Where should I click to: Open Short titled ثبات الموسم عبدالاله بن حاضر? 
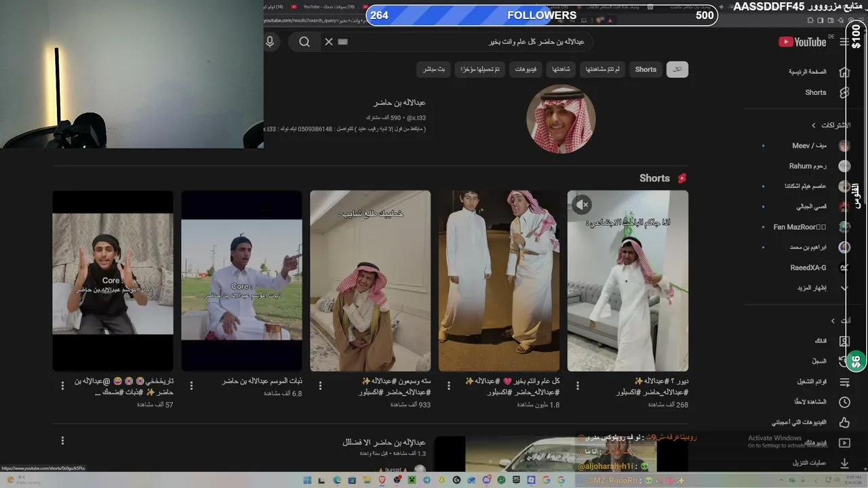tap(262, 381)
